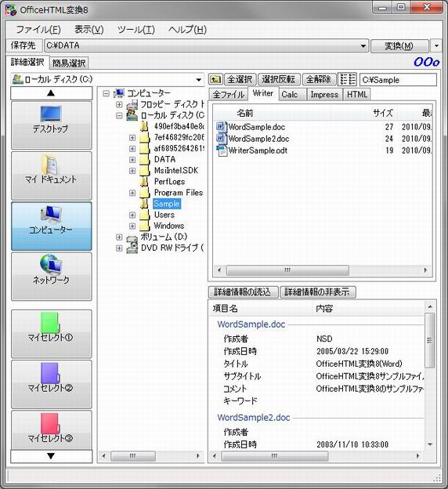Open the drive selector dropdown ローカル ディスク (C:)
Image resolution: width=448 pixels, height=489 pixels.
coord(199,80)
